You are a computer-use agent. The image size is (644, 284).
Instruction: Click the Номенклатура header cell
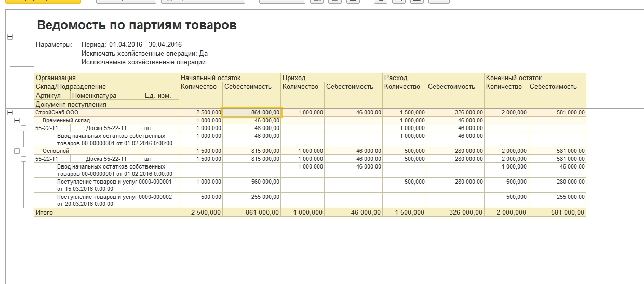coord(94,95)
